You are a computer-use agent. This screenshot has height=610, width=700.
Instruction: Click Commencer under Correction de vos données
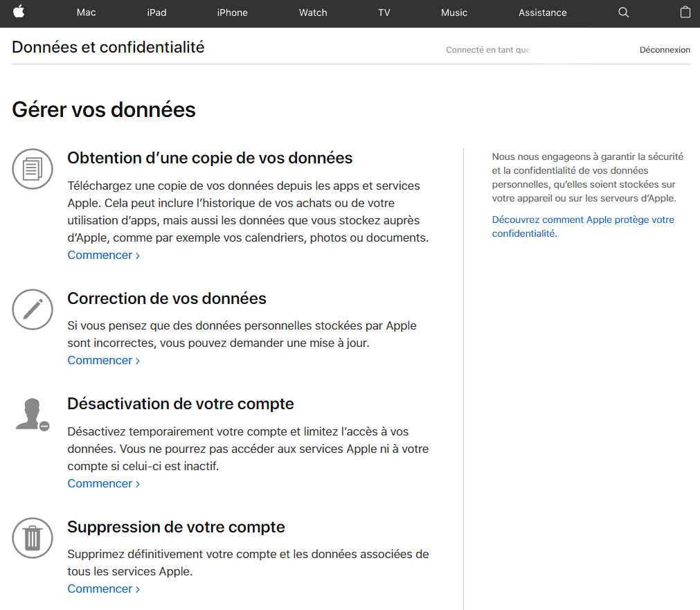pos(104,360)
